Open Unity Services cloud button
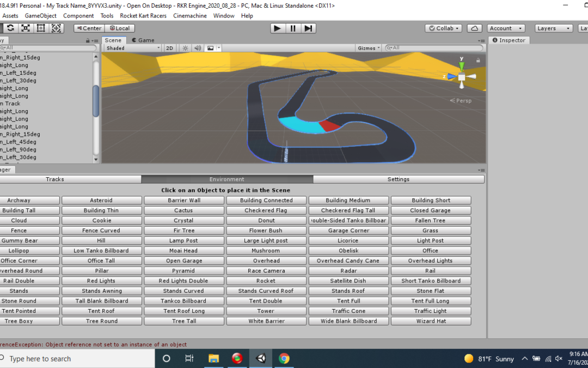The image size is (588, 368). 474,28
